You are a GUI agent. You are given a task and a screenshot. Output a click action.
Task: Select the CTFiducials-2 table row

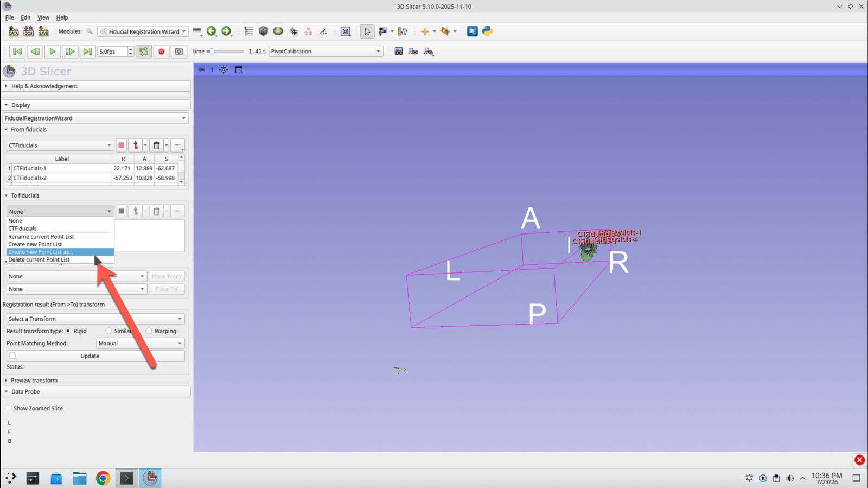click(x=92, y=178)
